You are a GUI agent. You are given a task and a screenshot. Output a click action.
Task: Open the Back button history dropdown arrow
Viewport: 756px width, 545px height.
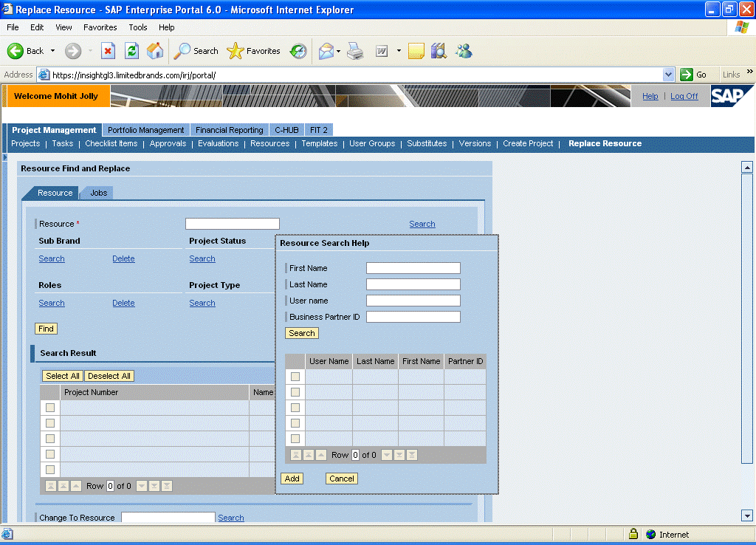point(52,51)
